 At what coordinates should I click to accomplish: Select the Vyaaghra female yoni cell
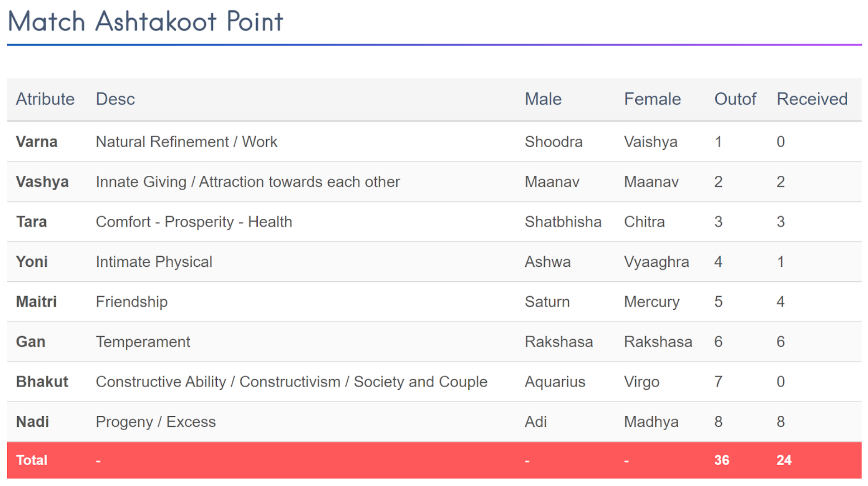656,261
